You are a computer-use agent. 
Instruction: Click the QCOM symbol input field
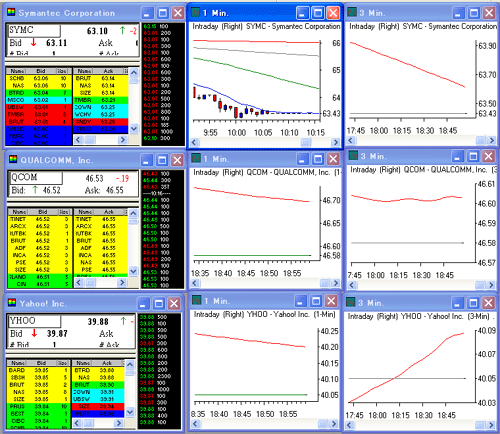pos(36,178)
